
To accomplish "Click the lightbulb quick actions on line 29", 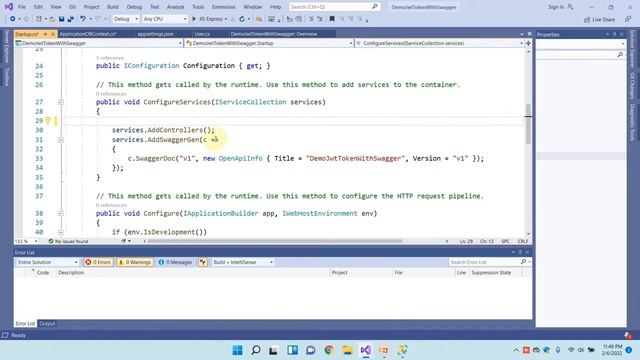I will click(48, 120).
